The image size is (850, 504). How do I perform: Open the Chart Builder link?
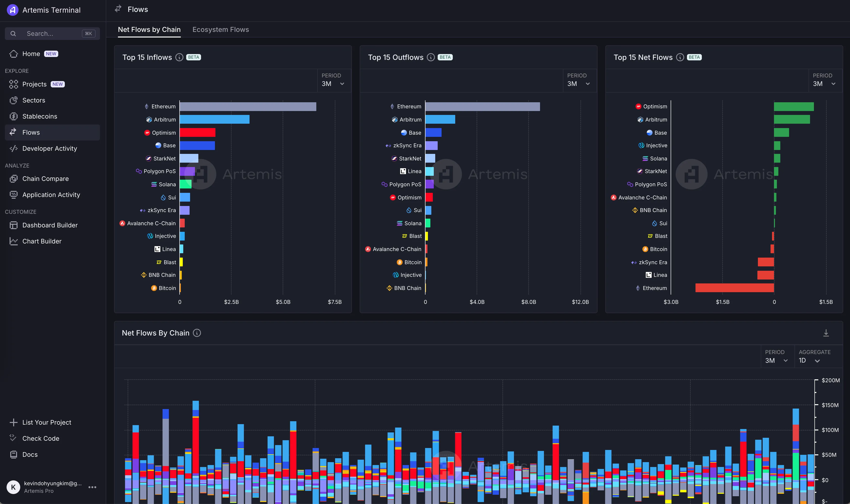coord(52,241)
